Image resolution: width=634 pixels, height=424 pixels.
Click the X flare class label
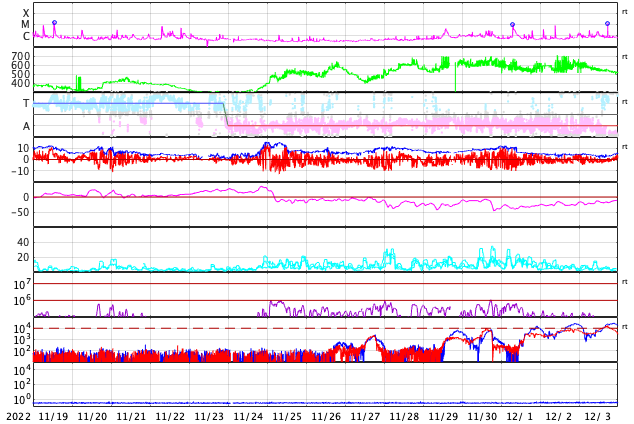point(26,14)
